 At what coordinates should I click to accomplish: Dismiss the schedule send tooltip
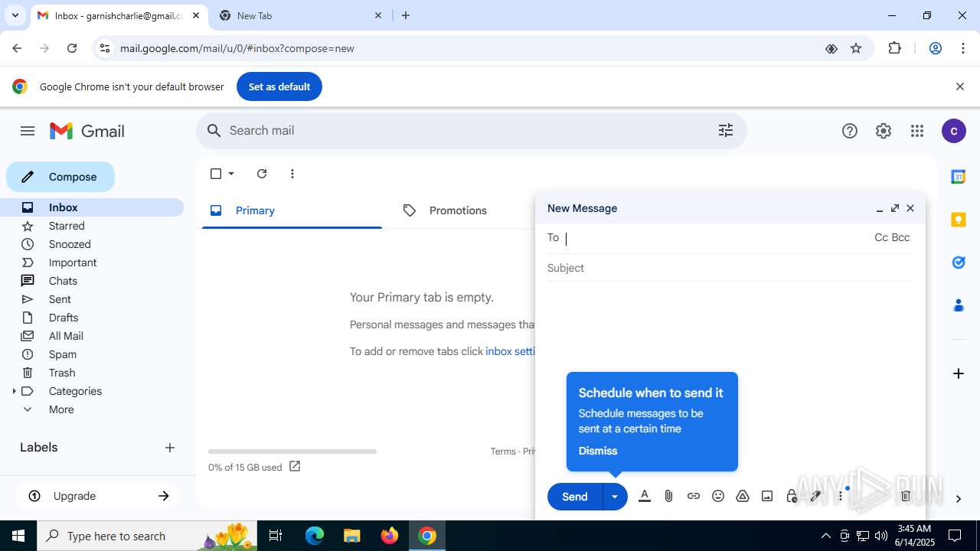[x=598, y=451]
